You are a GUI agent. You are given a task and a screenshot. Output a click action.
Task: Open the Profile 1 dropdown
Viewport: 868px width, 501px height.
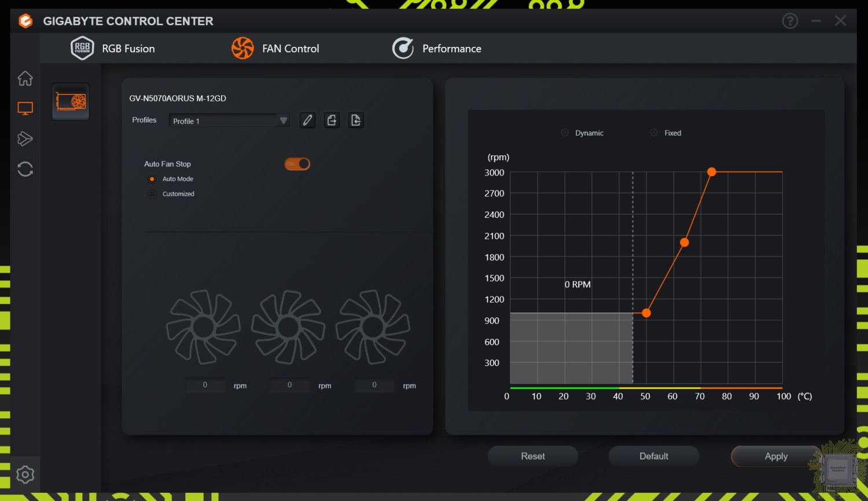click(x=229, y=120)
